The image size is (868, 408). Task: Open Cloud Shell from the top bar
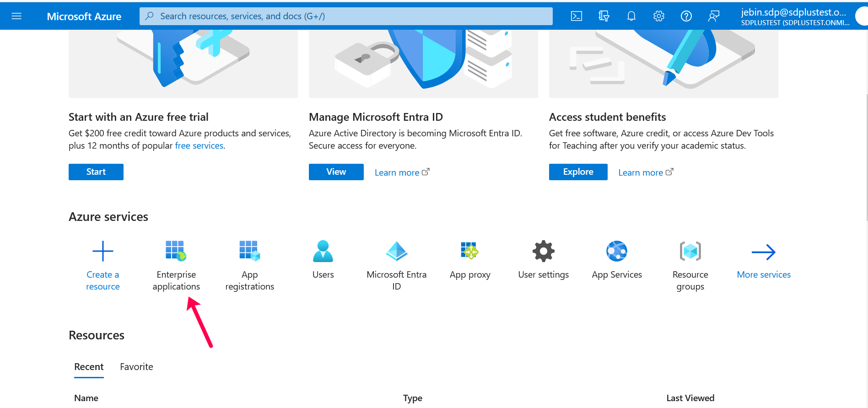577,16
